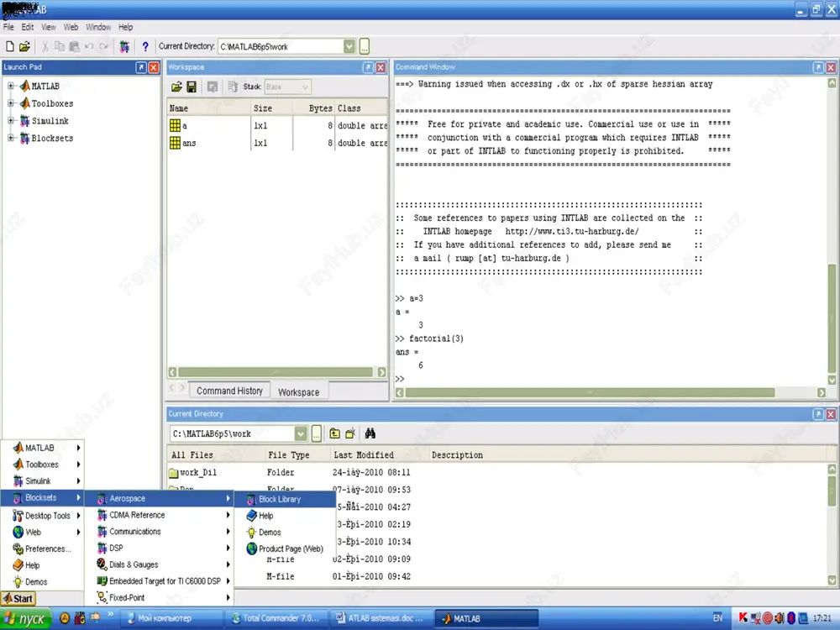The image size is (840, 630).
Task: Open the Help menu in menu bar
Action: coord(126,27)
